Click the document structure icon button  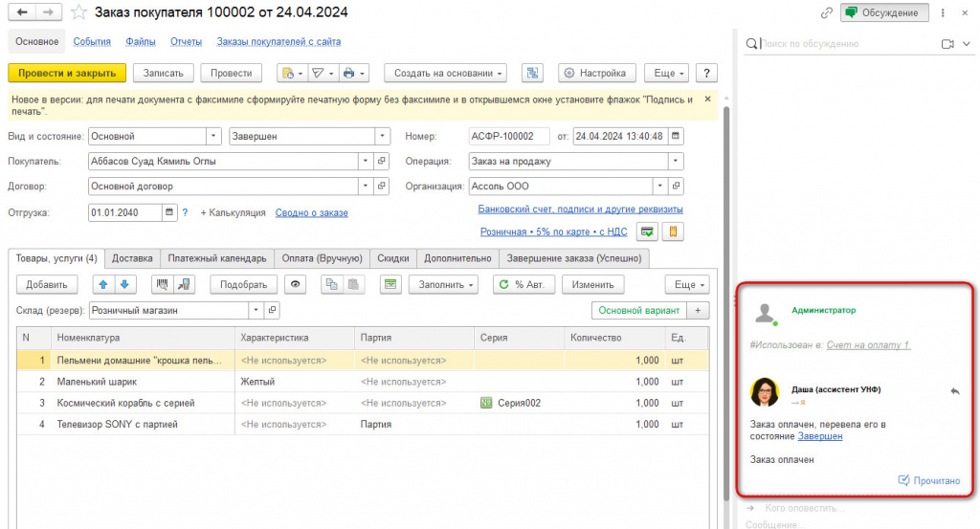coord(532,73)
